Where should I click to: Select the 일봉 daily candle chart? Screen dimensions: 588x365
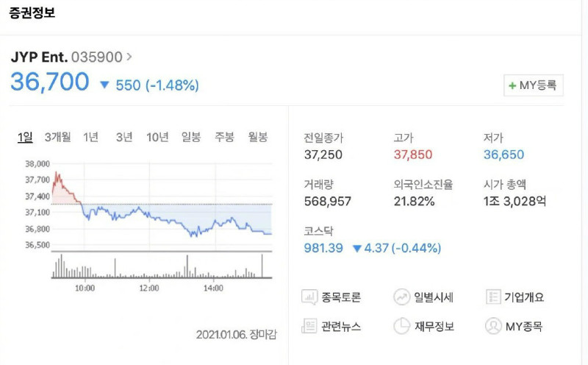tap(191, 137)
